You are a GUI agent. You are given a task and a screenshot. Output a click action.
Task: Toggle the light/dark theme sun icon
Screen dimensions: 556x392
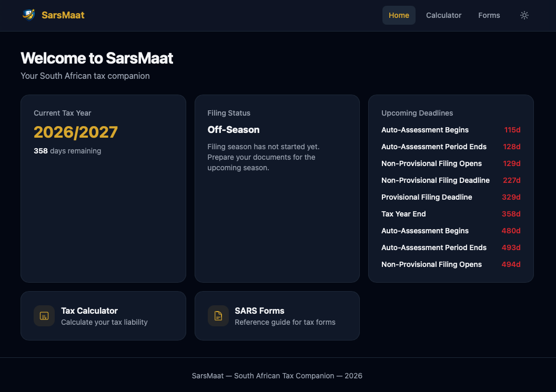(x=524, y=15)
